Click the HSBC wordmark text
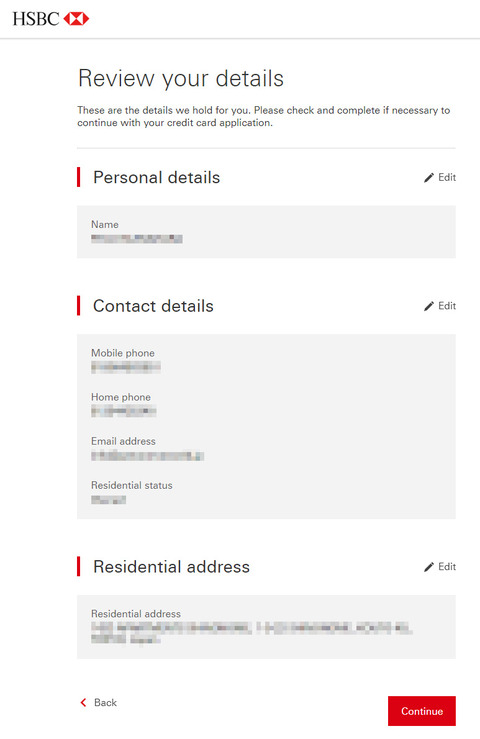The height and width of the screenshot is (739, 480). coord(36,19)
